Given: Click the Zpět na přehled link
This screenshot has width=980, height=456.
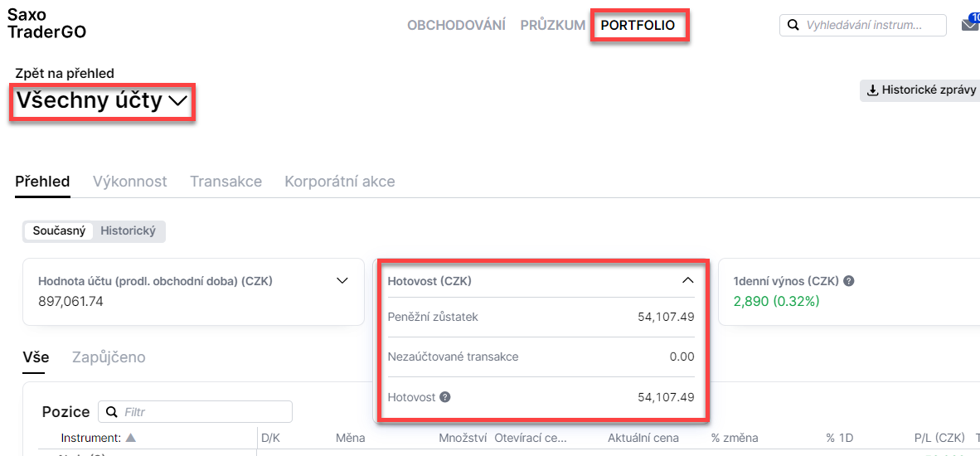Looking at the screenshot, I should click(x=65, y=74).
